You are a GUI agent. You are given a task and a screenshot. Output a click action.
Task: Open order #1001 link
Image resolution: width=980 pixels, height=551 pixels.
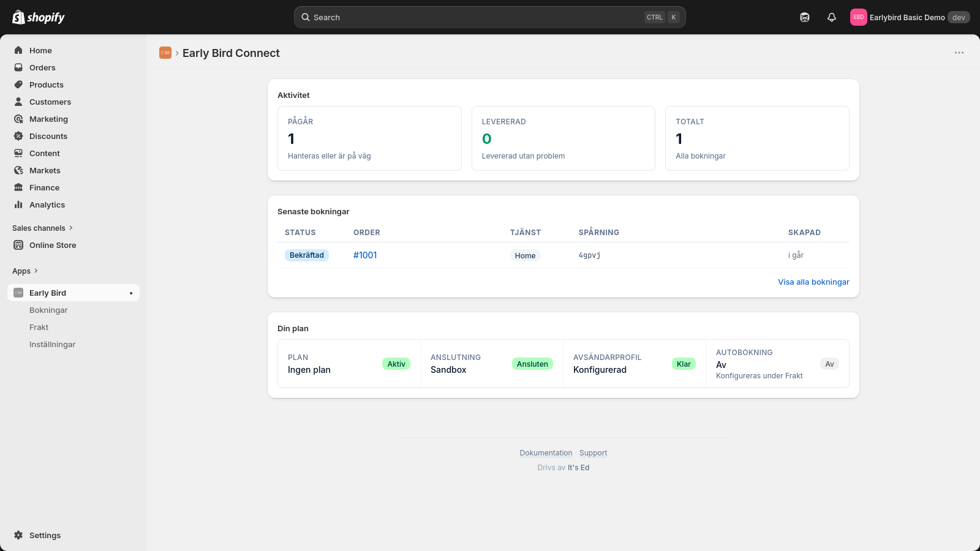pos(365,255)
